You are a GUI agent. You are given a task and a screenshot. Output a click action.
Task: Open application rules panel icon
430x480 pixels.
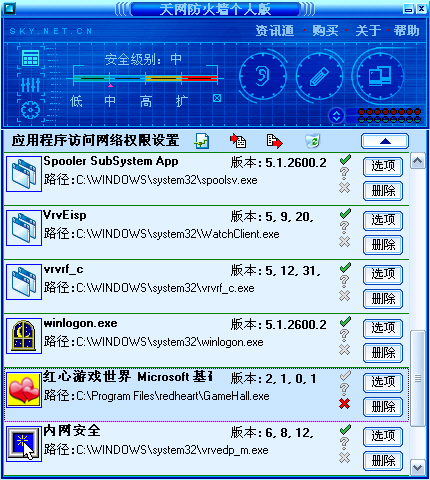pyautogui.click(x=30, y=58)
